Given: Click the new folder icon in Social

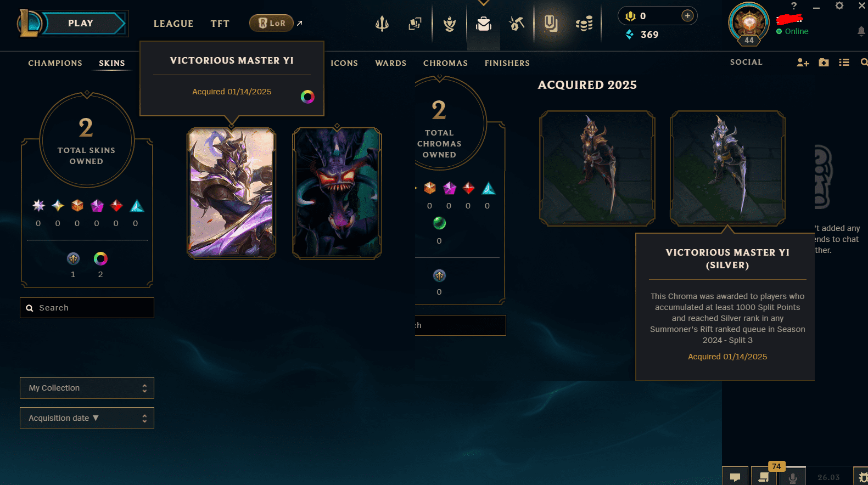Looking at the screenshot, I should [x=824, y=63].
